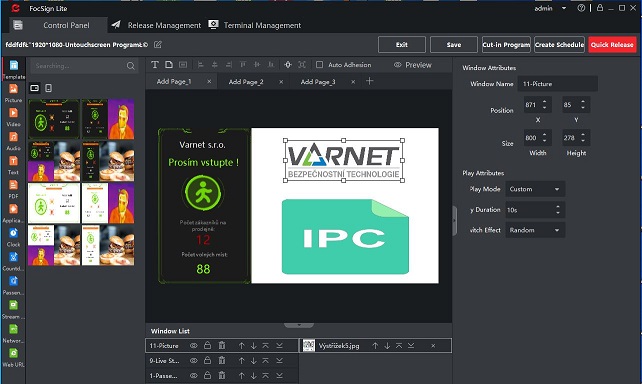Click the Quick Release button
Viewport: 642px width, 384px height.
(612, 45)
